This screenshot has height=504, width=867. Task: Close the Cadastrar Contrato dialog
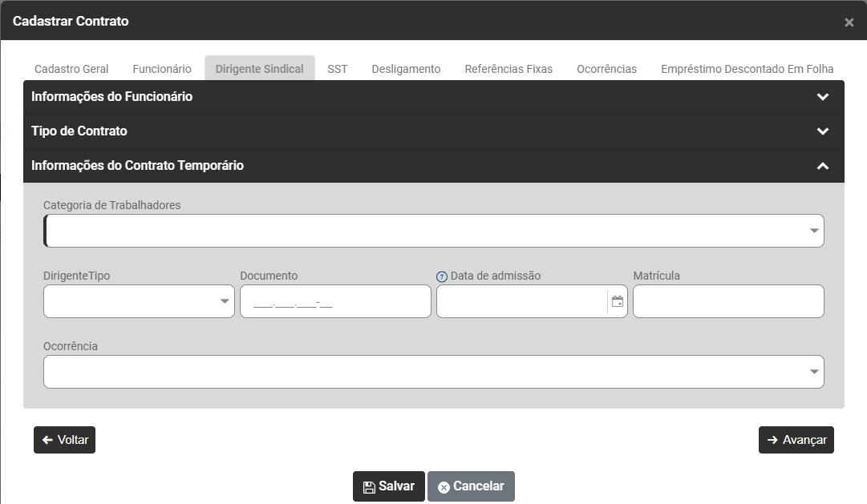(849, 22)
